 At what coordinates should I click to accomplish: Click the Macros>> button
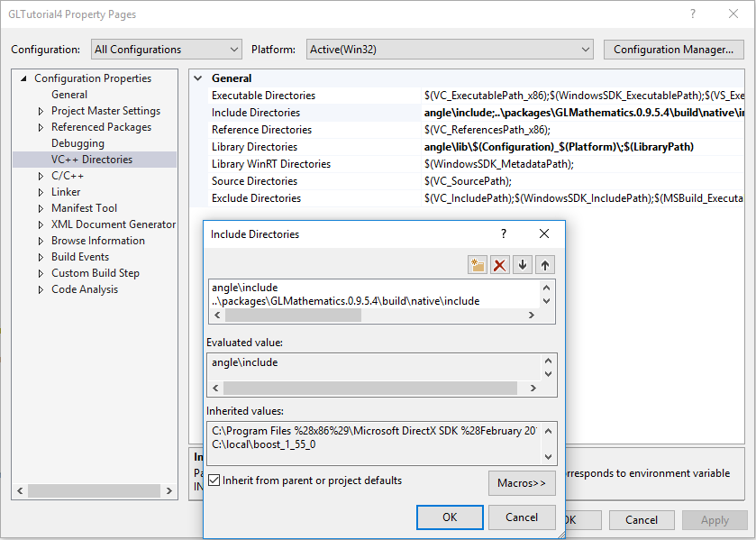[522, 483]
